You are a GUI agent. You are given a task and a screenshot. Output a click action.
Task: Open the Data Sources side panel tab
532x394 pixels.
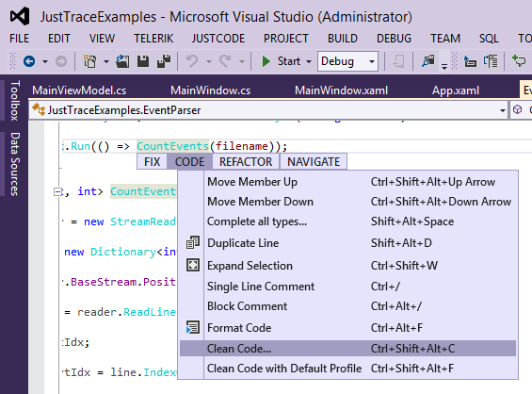point(14,164)
